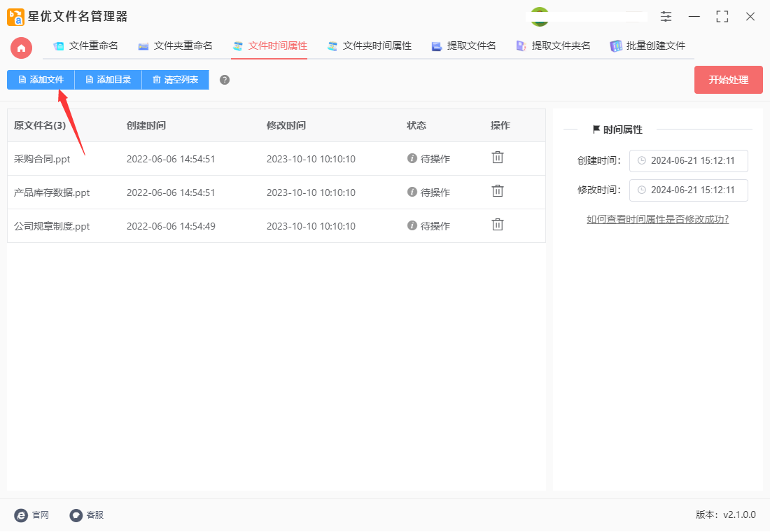Maximize the window with fullscreen icon

click(x=722, y=17)
